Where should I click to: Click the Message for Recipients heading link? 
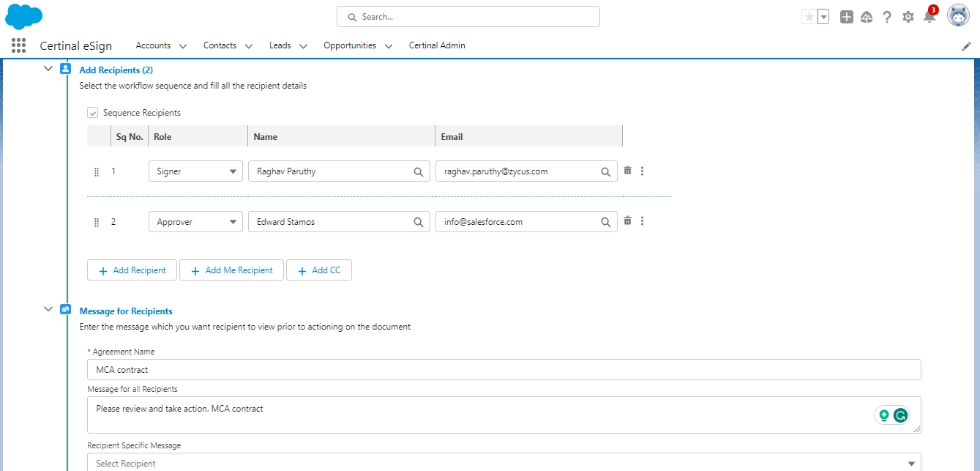tap(126, 311)
